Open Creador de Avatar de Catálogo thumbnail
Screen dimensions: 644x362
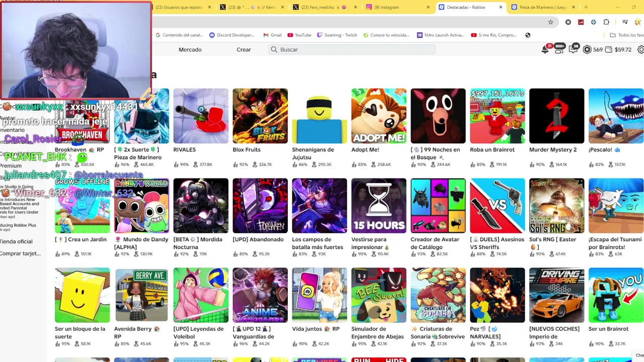click(438, 206)
